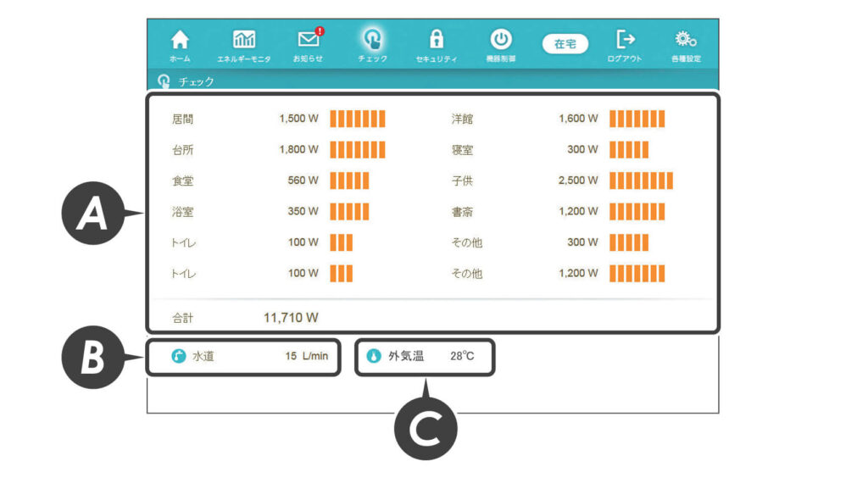Click the 合計 total 11,710 W value
Image resolution: width=868 pixels, height=478 pixels.
[x=291, y=318]
